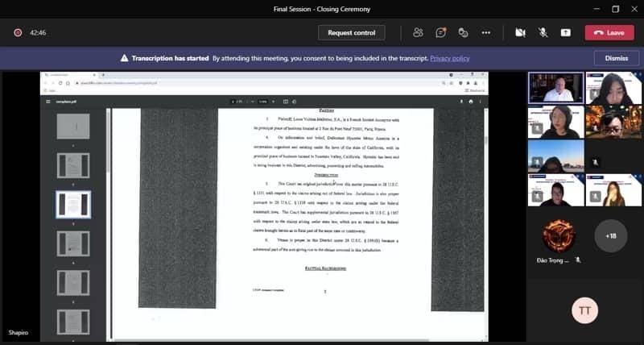The height and width of the screenshot is (345, 644).
Task: Toggle the microphone mute
Action: coord(543,32)
